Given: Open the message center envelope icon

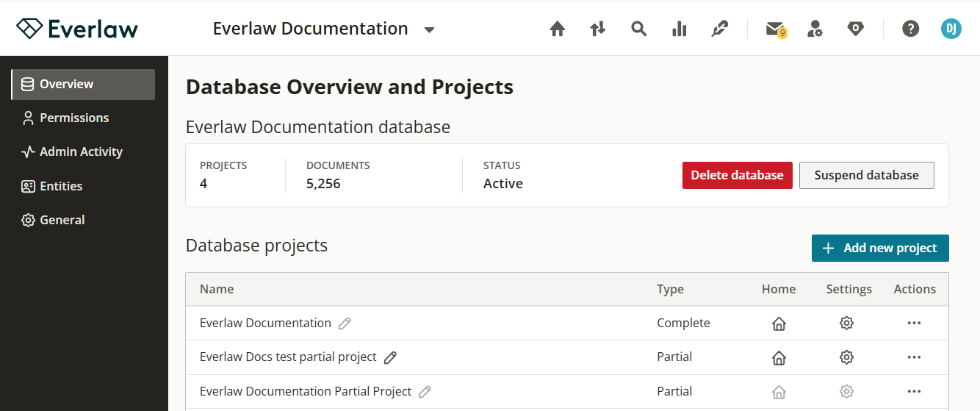Looking at the screenshot, I should point(775,29).
